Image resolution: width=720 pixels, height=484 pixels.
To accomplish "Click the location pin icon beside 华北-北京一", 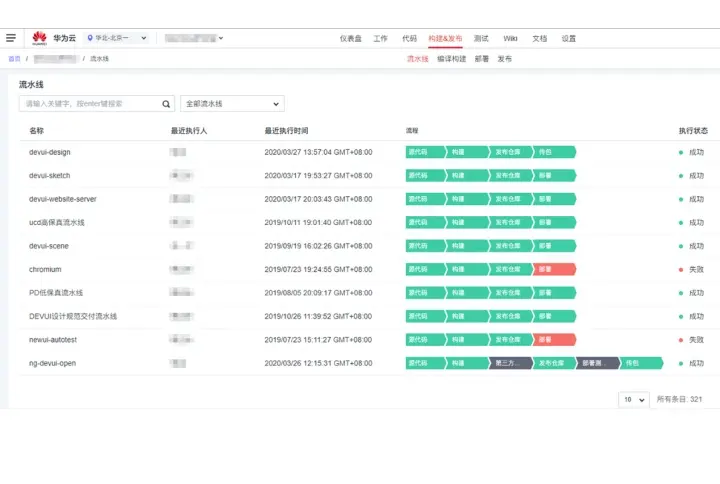I will (90, 38).
